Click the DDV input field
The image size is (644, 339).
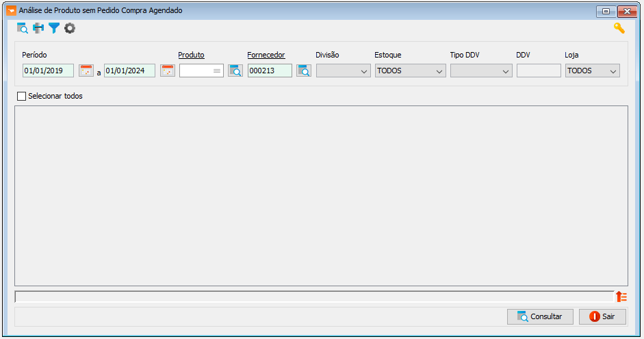click(x=539, y=71)
